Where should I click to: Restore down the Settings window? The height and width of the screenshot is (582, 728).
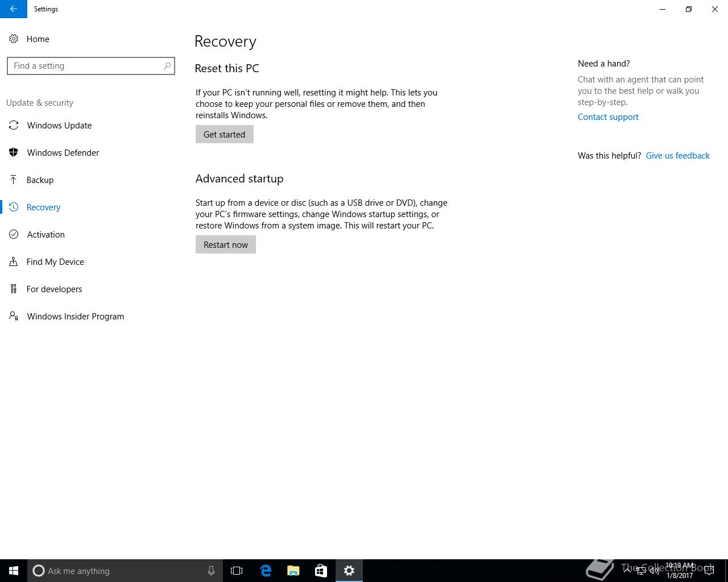[x=689, y=9]
